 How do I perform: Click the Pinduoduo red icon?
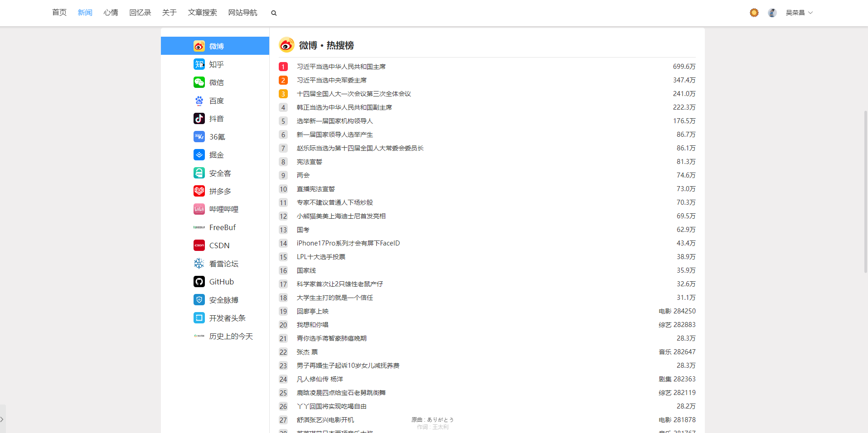click(x=199, y=191)
